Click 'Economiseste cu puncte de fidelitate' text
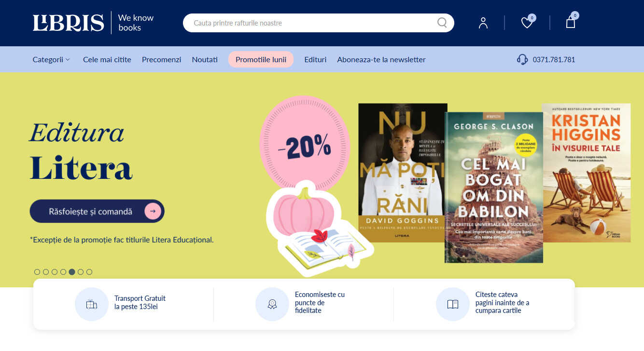 pyautogui.click(x=320, y=302)
